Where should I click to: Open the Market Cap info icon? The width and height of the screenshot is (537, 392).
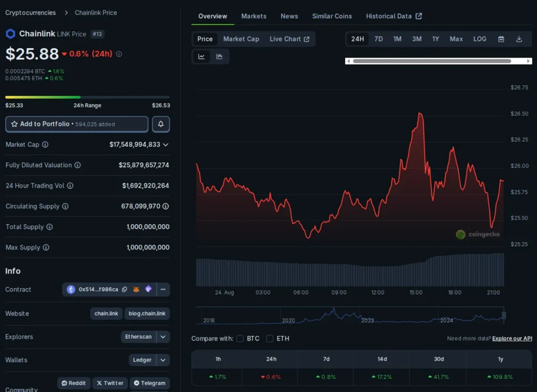[x=45, y=145]
